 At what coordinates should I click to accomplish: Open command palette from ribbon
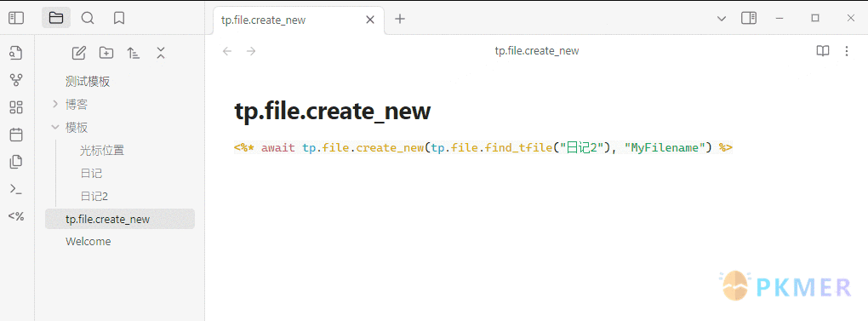click(x=17, y=189)
